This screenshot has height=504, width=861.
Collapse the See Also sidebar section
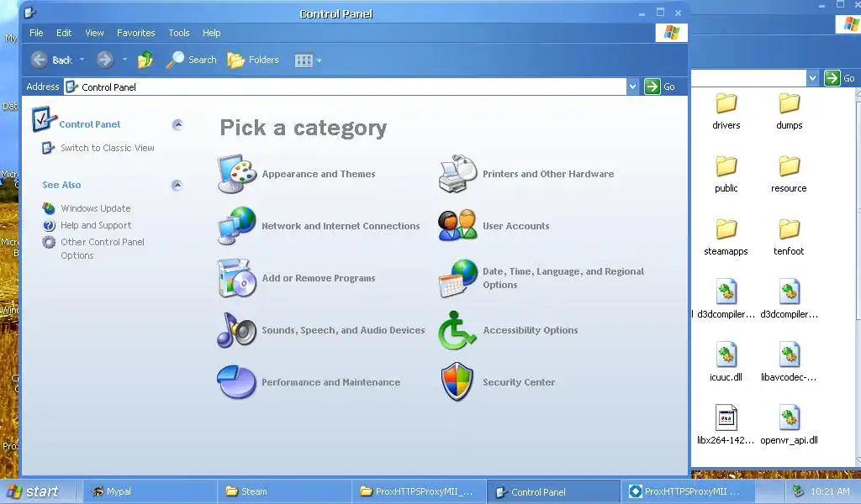[177, 185]
